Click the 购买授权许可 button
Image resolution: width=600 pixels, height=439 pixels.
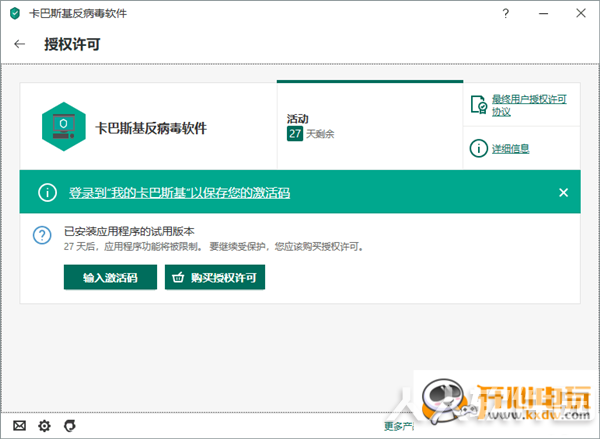click(x=215, y=277)
